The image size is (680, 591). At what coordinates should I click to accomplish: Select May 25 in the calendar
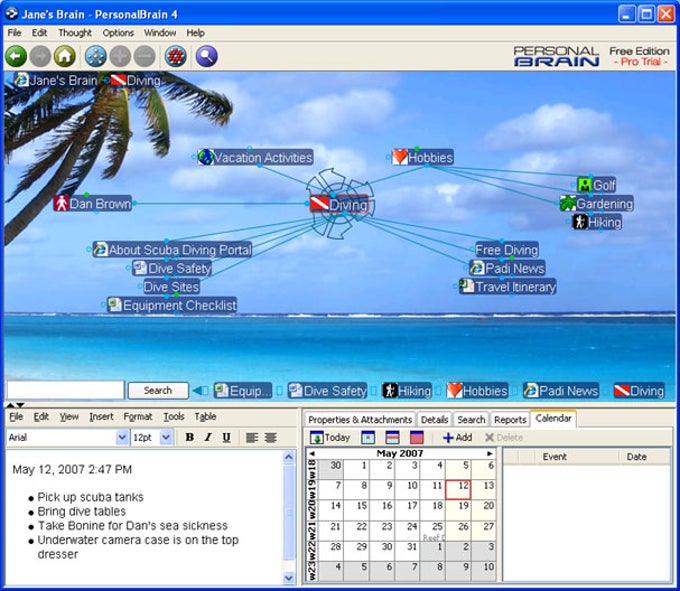click(x=432, y=531)
